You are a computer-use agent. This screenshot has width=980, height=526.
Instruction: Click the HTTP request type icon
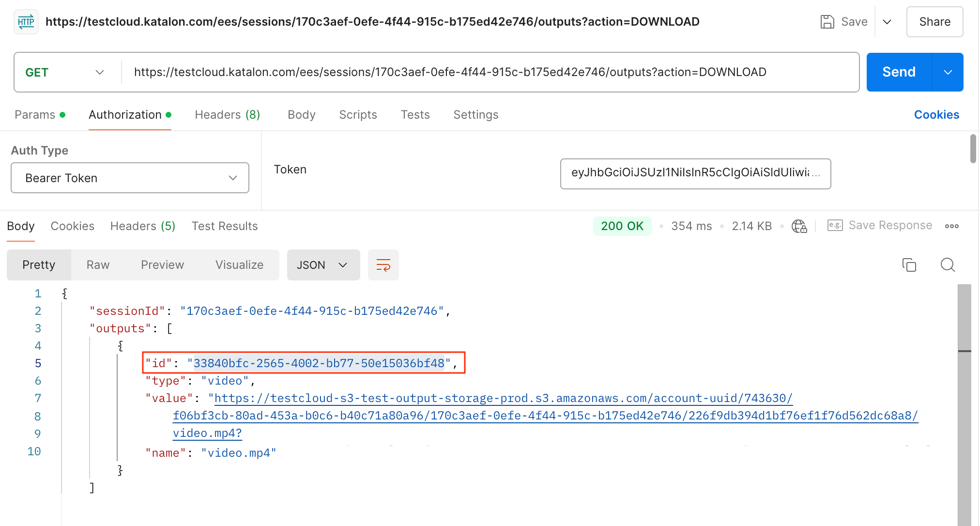pyautogui.click(x=26, y=21)
